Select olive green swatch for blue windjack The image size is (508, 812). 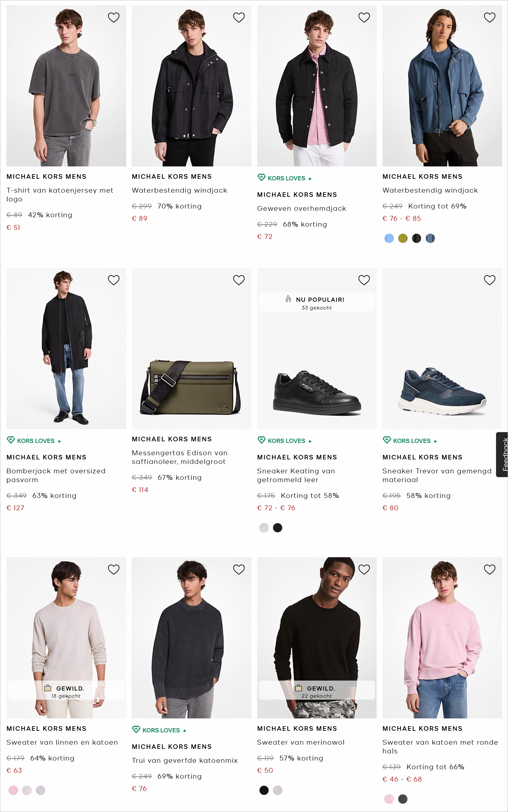tap(403, 238)
